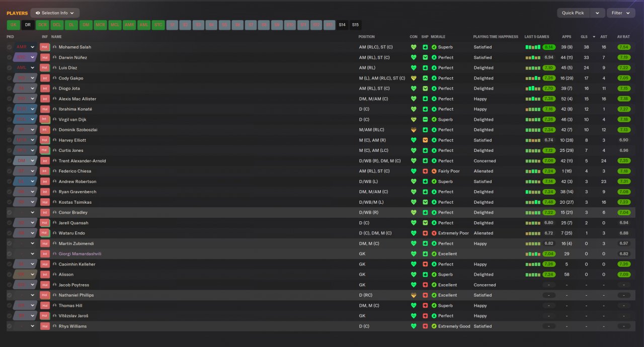Click Alisson's Superb morale icon
Viewport: 644px width, 347px height.
click(x=434, y=275)
